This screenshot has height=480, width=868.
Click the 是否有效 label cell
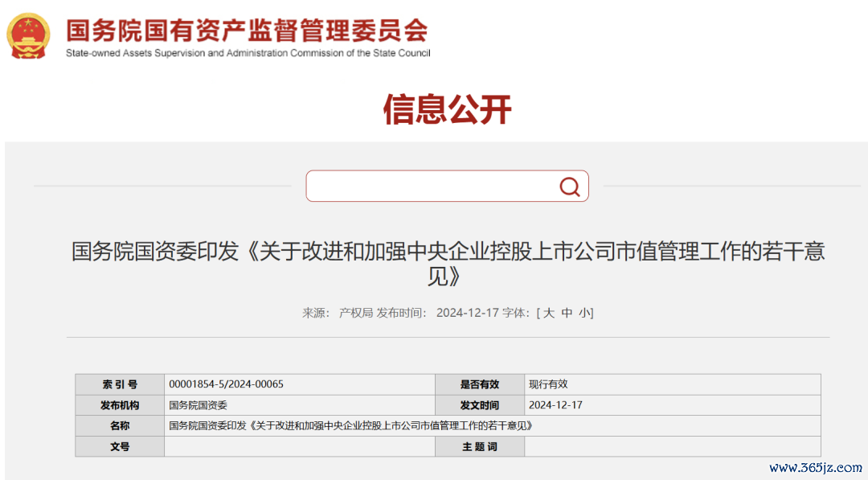tap(479, 384)
